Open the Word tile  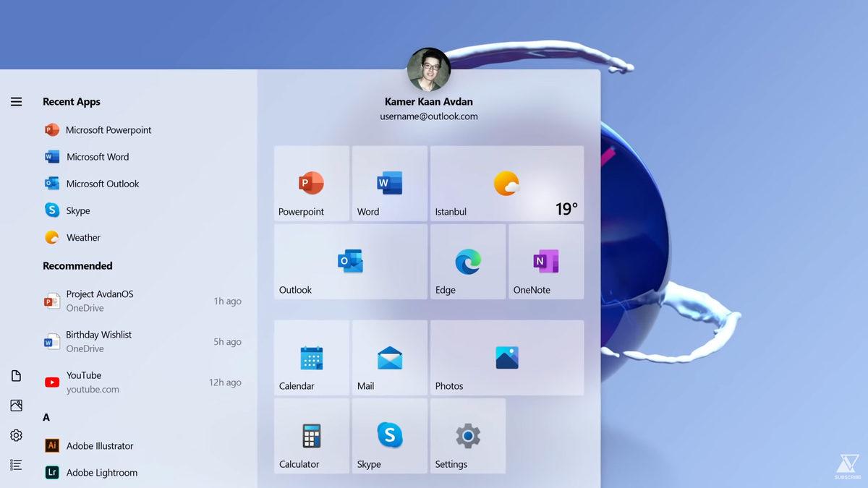pyautogui.click(x=389, y=183)
